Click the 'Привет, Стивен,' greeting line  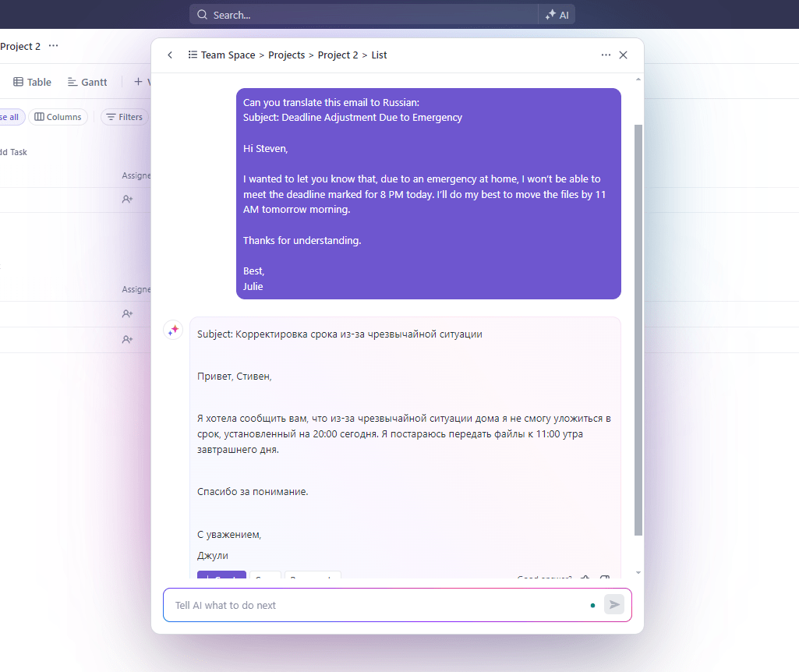(x=235, y=377)
